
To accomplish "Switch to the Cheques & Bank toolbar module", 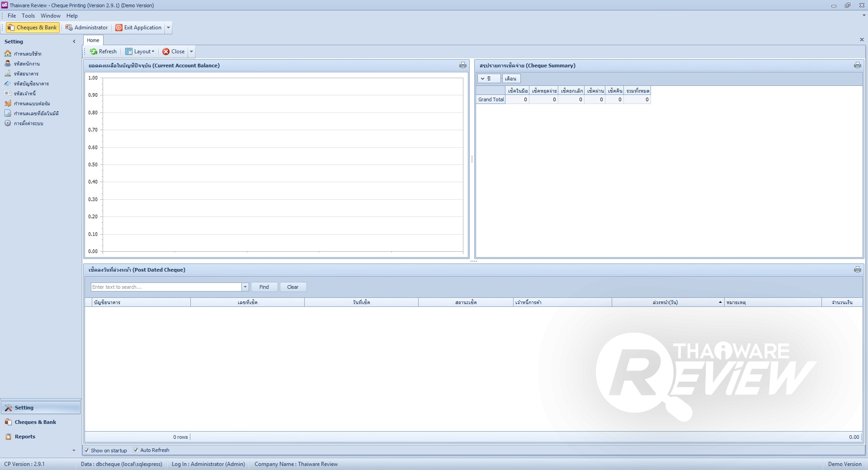I will point(33,28).
